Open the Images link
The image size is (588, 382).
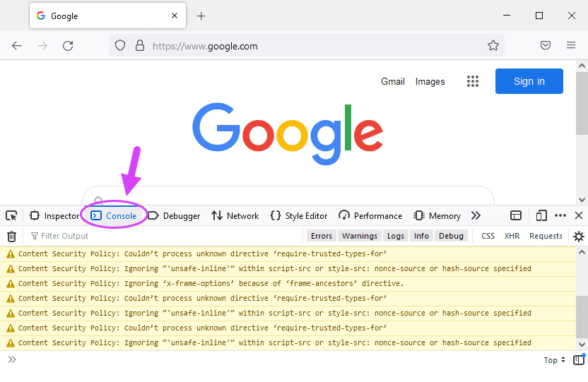(430, 82)
